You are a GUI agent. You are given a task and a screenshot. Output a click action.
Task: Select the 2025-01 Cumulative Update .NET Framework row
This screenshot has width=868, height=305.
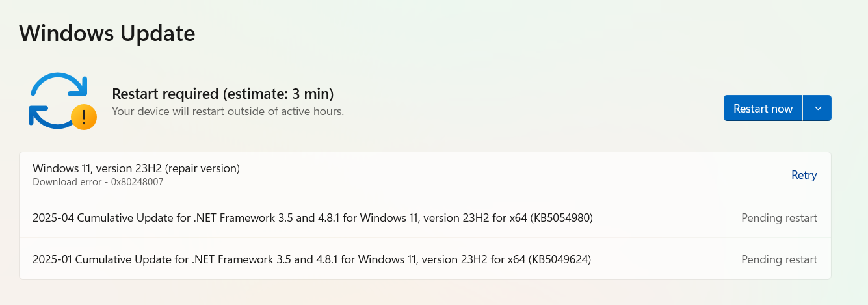tap(425, 259)
